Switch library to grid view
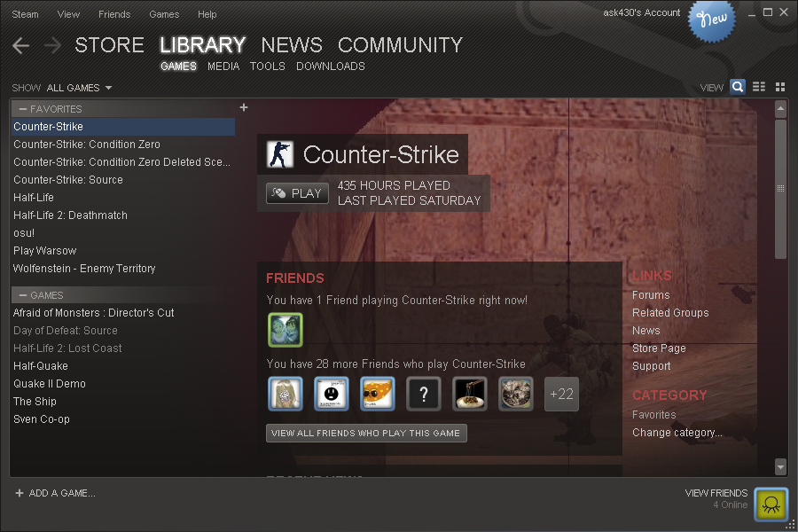This screenshot has height=532, width=798. 780,87
